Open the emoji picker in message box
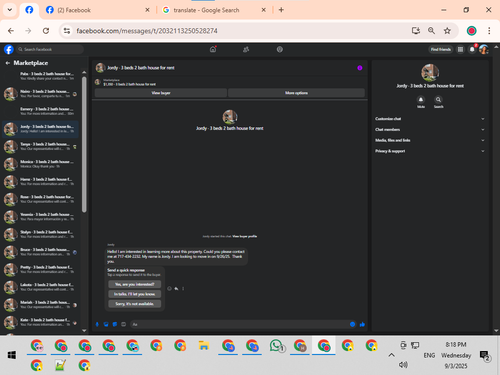Image resolution: width=500 pixels, height=375 pixels. (352, 324)
